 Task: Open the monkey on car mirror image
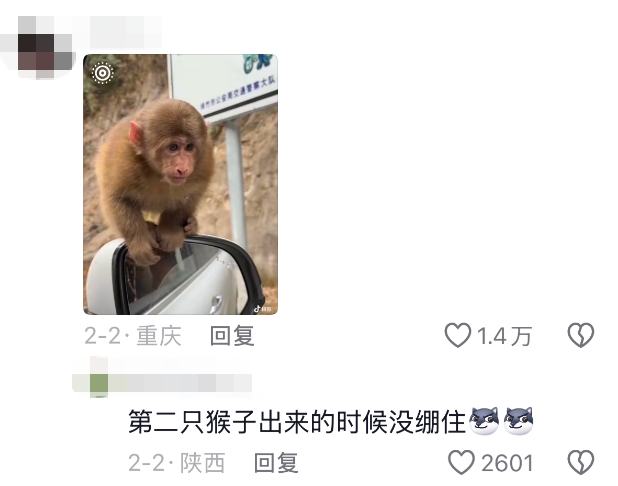coord(181,184)
